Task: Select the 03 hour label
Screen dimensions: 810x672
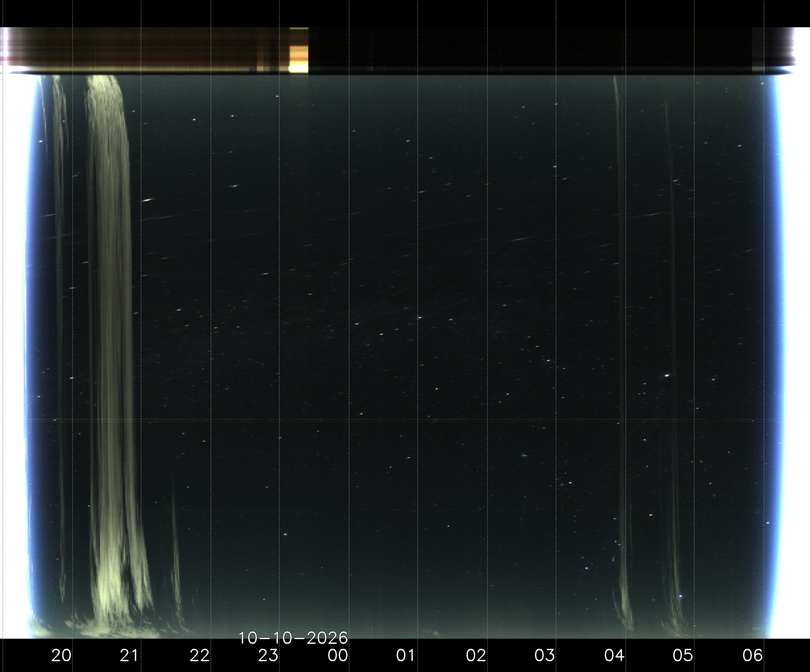Action: pos(545,656)
